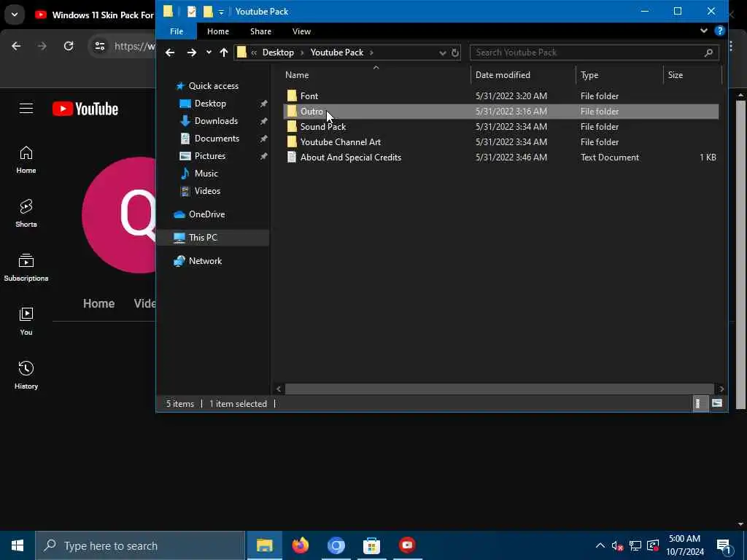The height and width of the screenshot is (560, 747).
Task: Customize Quick Access Toolbar dropdown
Action: pos(221,12)
